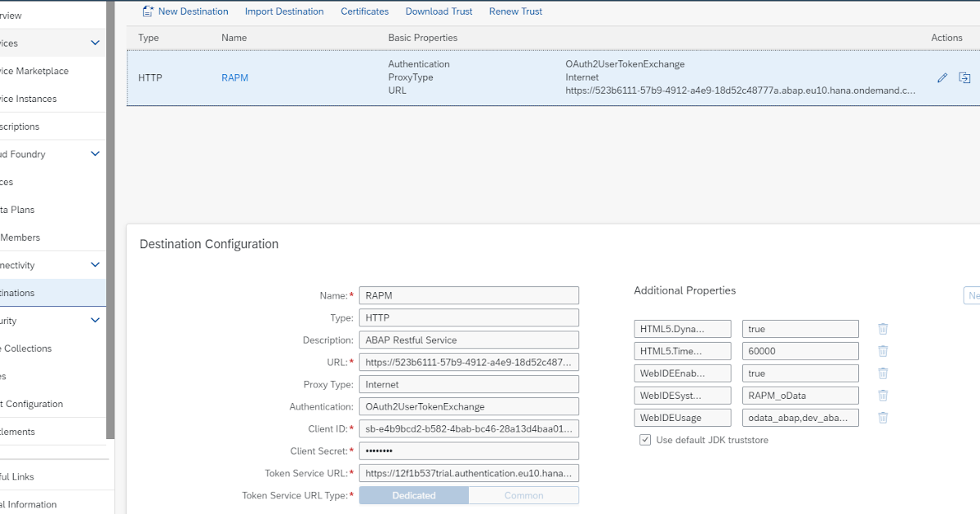Delete the WebIDEEnab property via trash icon
Image resolution: width=980 pixels, height=514 pixels.
click(x=882, y=373)
